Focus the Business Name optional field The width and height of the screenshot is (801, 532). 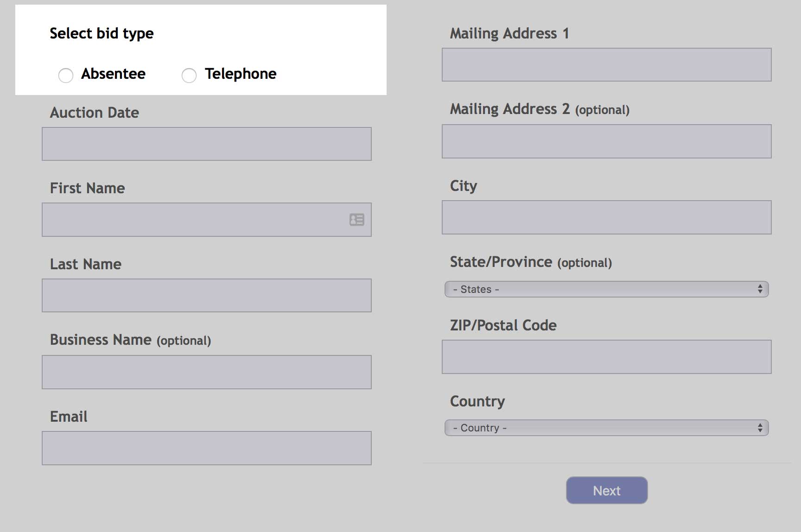point(207,372)
